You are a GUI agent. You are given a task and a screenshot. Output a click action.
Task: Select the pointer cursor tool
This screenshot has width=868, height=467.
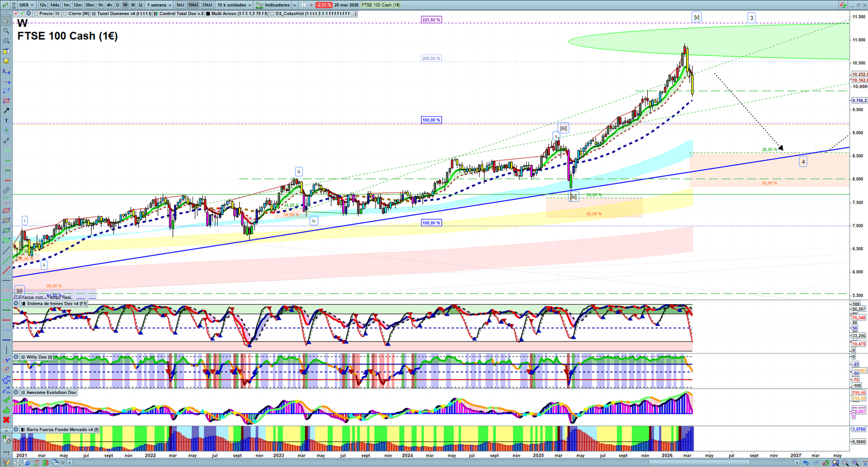pos(7,21)
